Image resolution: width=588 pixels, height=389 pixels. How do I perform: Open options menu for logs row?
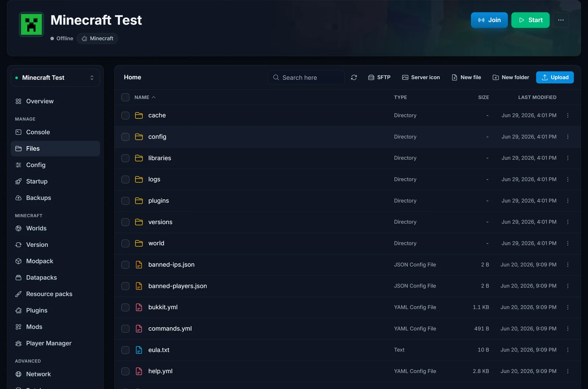click(x=568, y=179)
